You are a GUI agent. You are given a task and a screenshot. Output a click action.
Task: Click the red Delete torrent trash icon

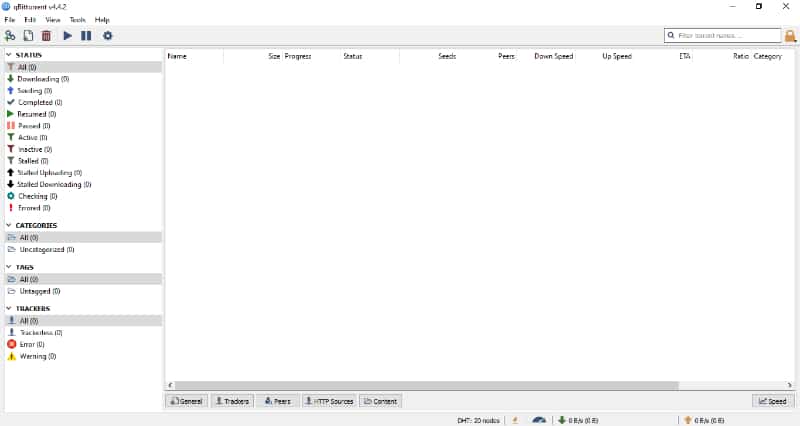(46, 36)
